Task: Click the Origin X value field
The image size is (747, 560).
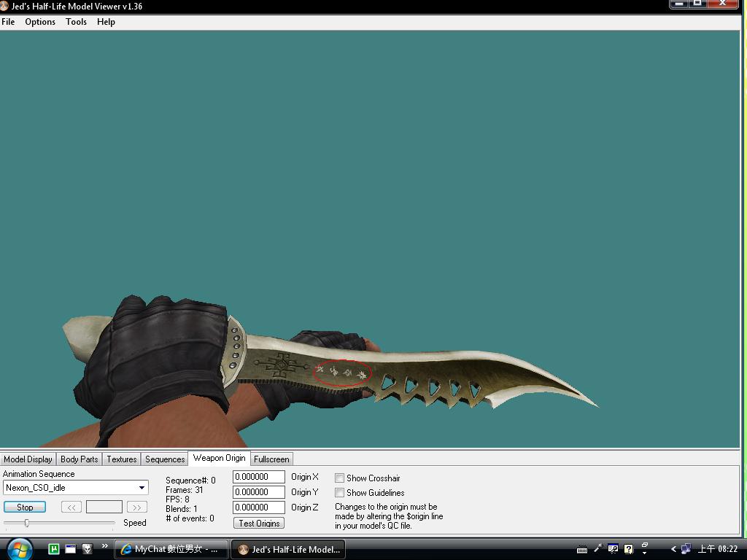Action: click(x=259, y=477)
